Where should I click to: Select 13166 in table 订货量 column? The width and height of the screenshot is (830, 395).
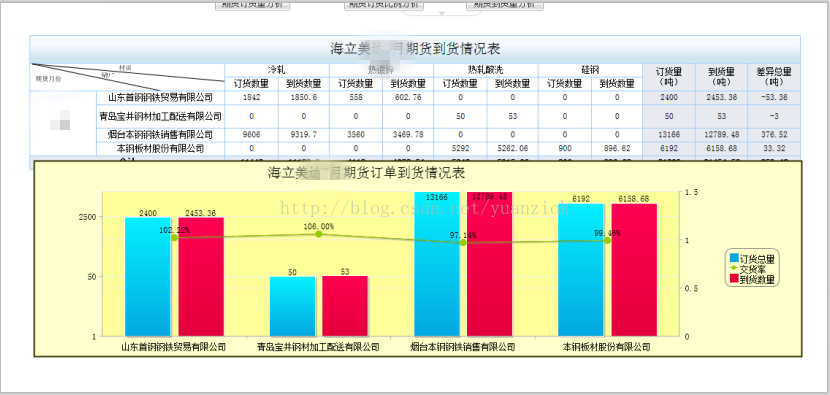[669, 134]
